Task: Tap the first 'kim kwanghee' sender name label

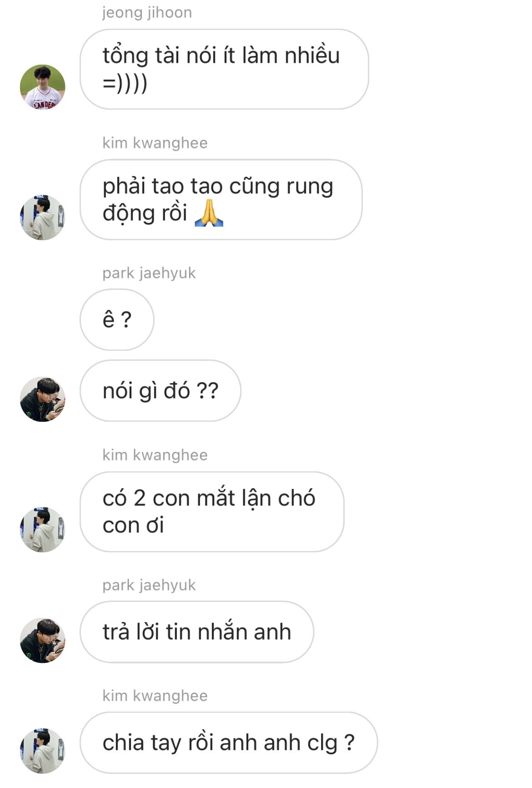Action: tap(155, 143)
